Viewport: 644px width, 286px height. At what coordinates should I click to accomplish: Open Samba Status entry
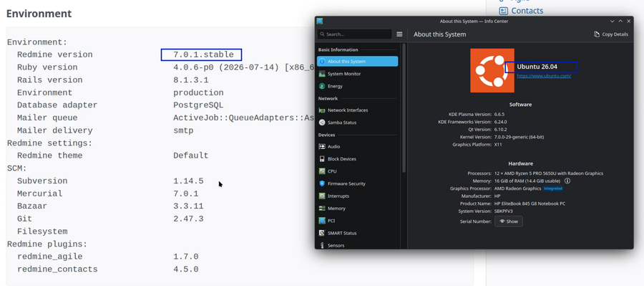[x=357, y=123]
